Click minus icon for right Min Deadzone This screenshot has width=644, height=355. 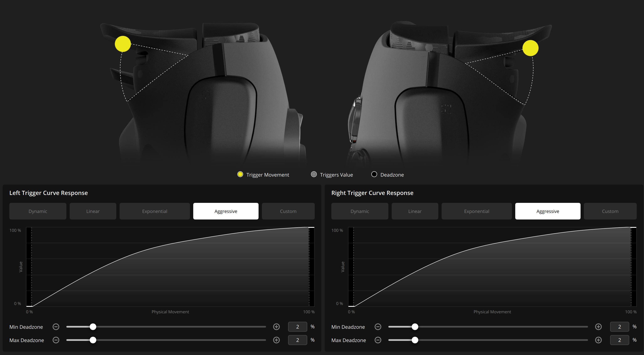pos(378,327)
